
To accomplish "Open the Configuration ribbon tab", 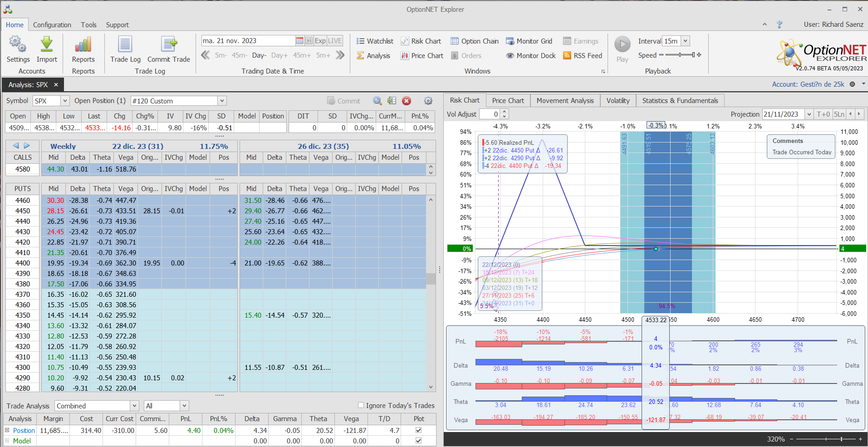I will pyautogui.click(x=52, y=25).
